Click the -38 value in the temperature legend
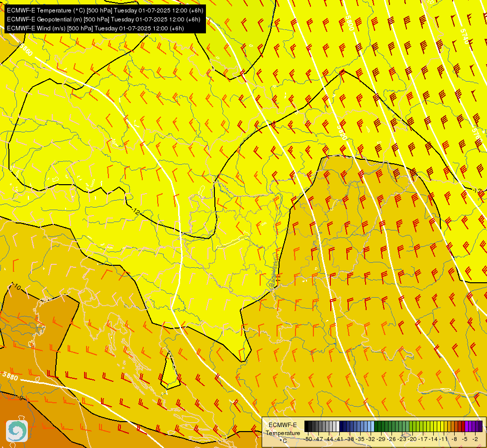The width and height of the screenshot is (487, 448). coord(349,439)
